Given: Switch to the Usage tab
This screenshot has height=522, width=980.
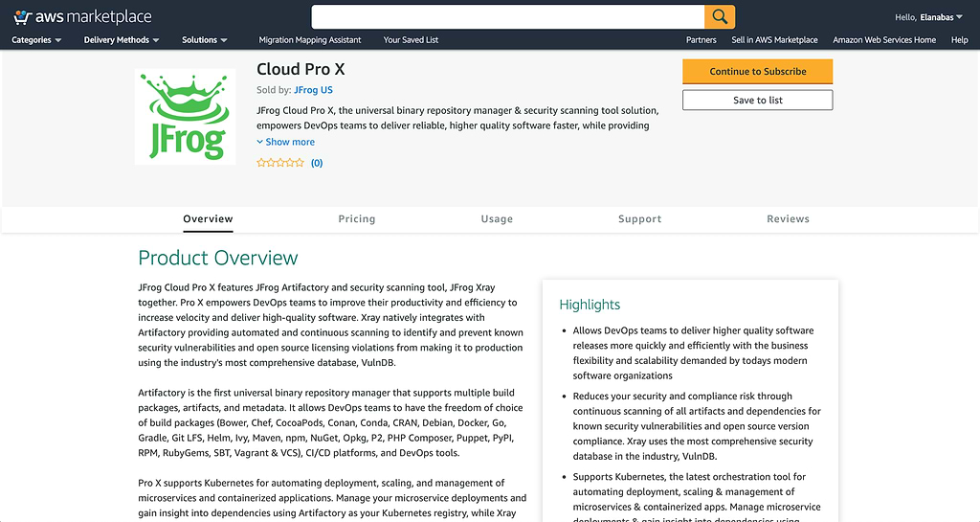Looking at the screenshot, I should (x=497, y=218).
